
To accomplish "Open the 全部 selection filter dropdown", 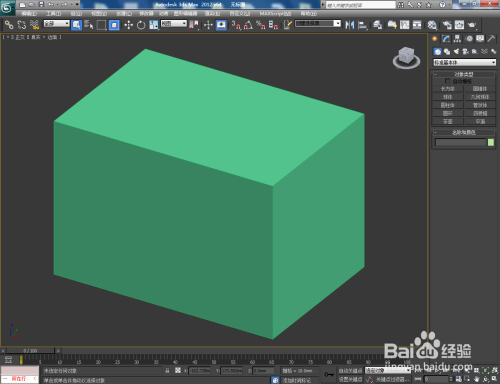I will coord(57,24).
